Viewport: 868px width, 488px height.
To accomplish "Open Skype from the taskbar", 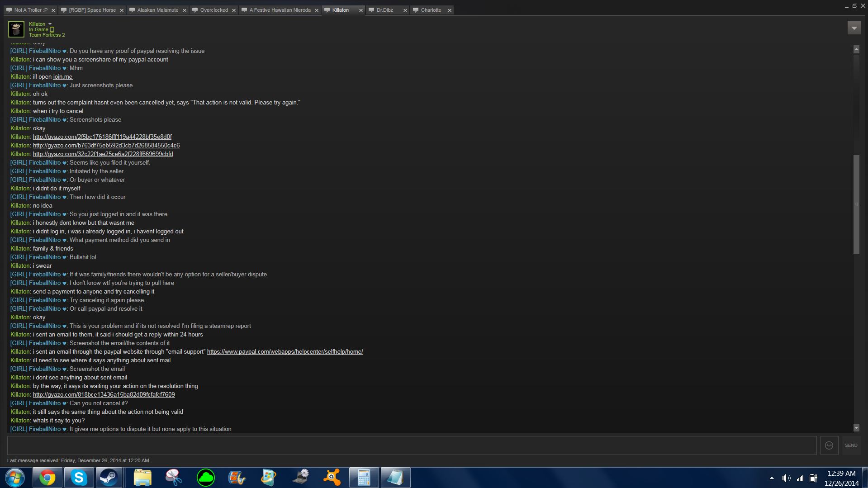I will coord(79,478).
